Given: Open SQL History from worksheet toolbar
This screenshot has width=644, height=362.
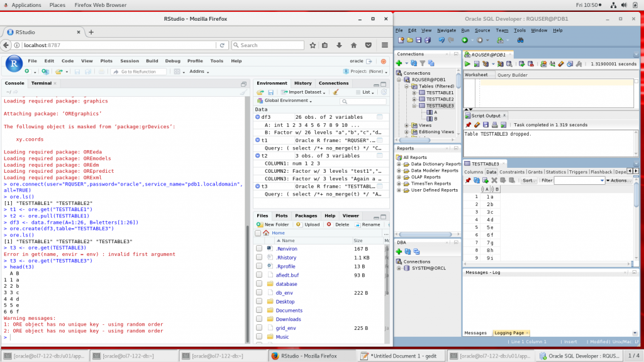Looking at the screenshot, I should (570, 64).
